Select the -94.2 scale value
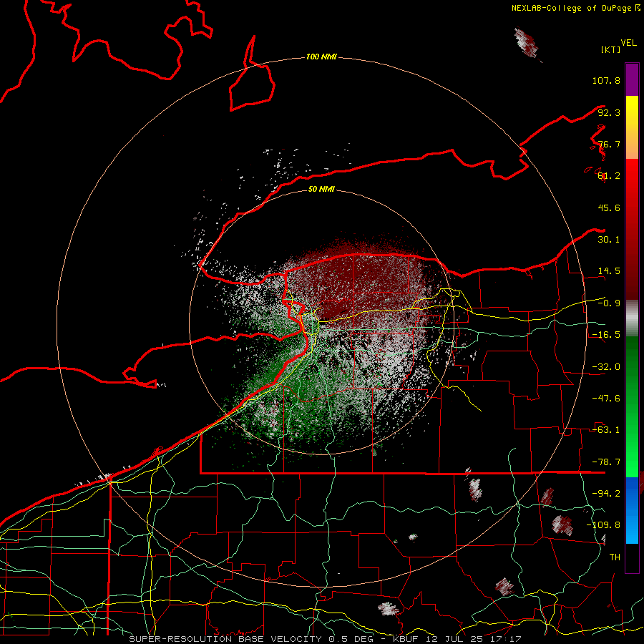Viewport: 644px width, 644px height. 606,494
